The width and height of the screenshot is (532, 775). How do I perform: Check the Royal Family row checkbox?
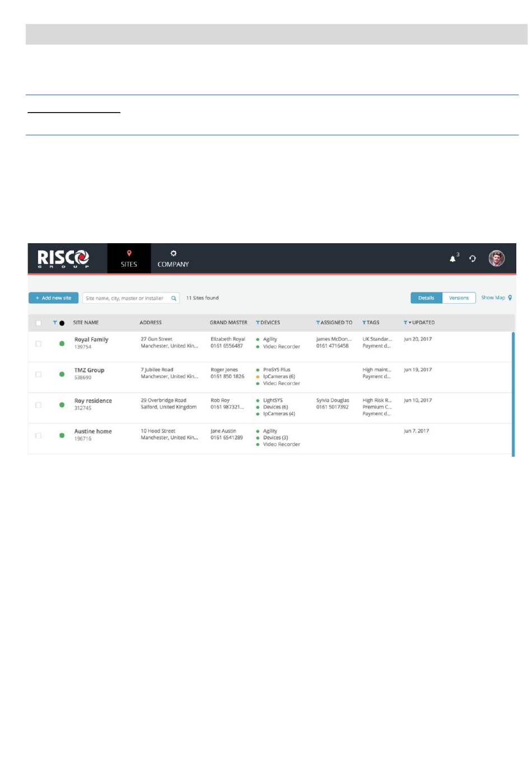[38, 344]
